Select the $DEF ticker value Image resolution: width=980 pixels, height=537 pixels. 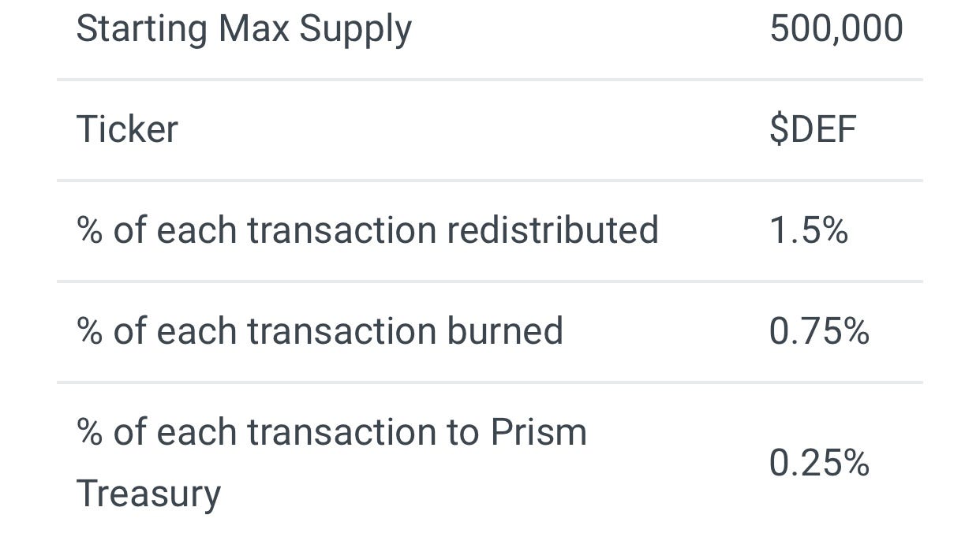pos(813,129)
